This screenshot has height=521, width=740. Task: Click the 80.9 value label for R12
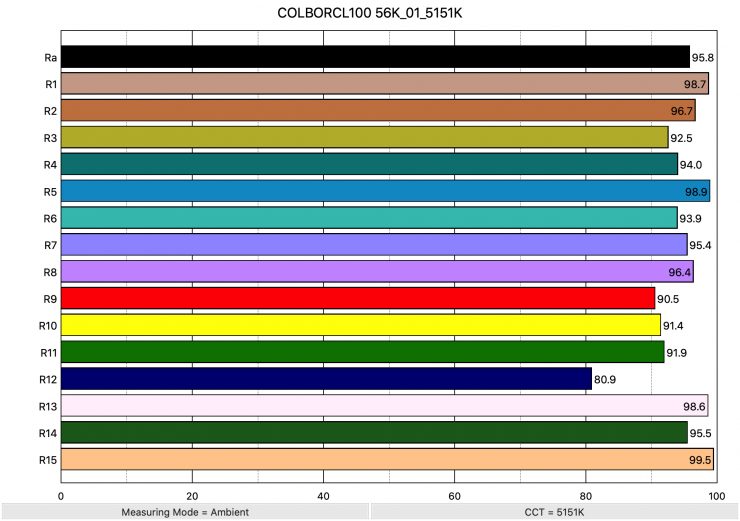605,380
